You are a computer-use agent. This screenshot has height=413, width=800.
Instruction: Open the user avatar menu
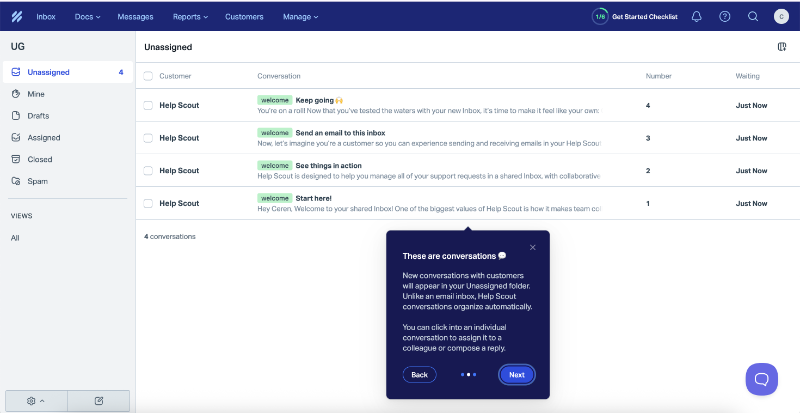click(x=781, y=16)
